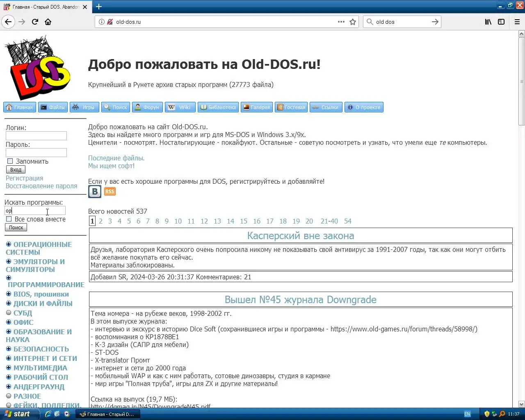Open page actions three-dot menu
Image resolution: width=525 pixels, height=420 pixels.
(x=341, y=22)
